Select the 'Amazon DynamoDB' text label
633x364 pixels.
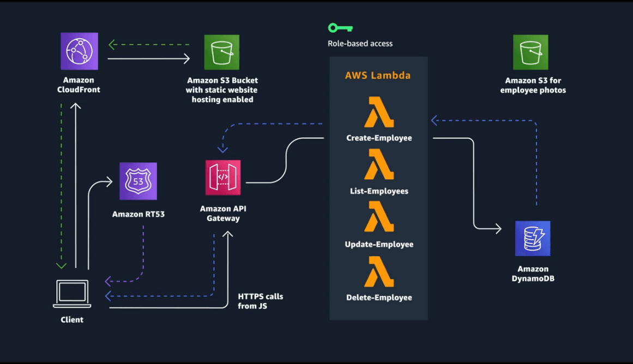(x=533, y=274)
